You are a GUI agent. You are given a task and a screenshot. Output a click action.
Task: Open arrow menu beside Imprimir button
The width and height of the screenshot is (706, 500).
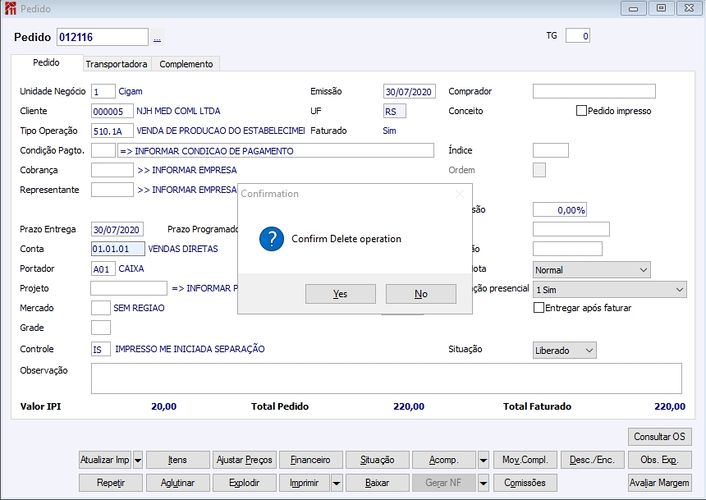338,482
